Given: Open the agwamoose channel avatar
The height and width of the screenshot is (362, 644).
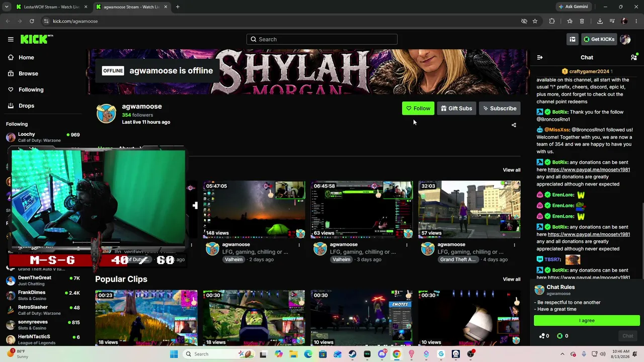Looking at the screenshot, I should coord(106,114).
